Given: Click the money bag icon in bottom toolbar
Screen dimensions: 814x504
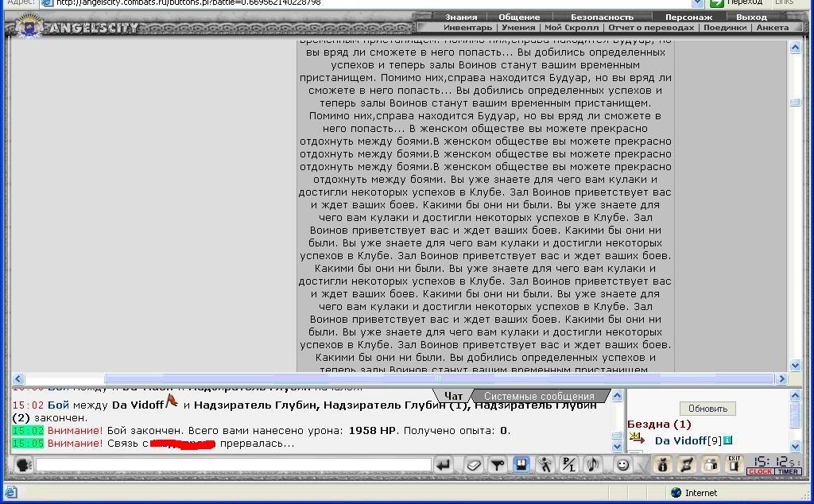Looking at the screenshot, I should point(662,464).
